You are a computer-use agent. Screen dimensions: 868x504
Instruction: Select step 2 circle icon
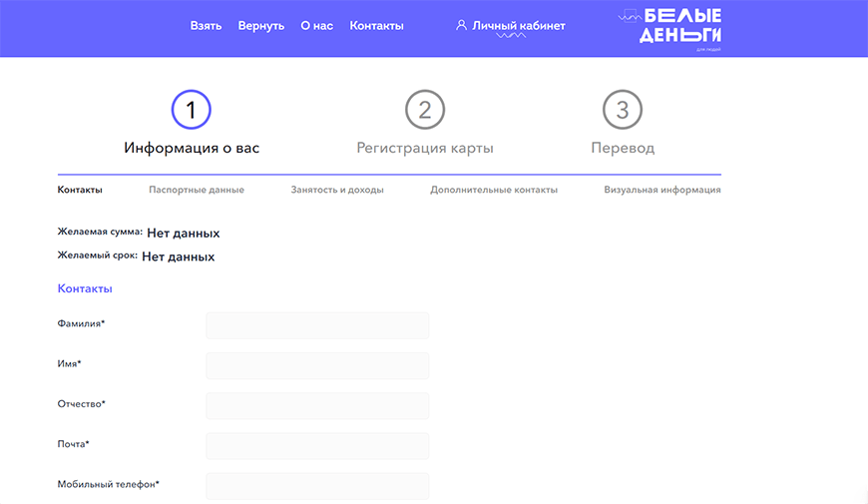coord(425,110)
